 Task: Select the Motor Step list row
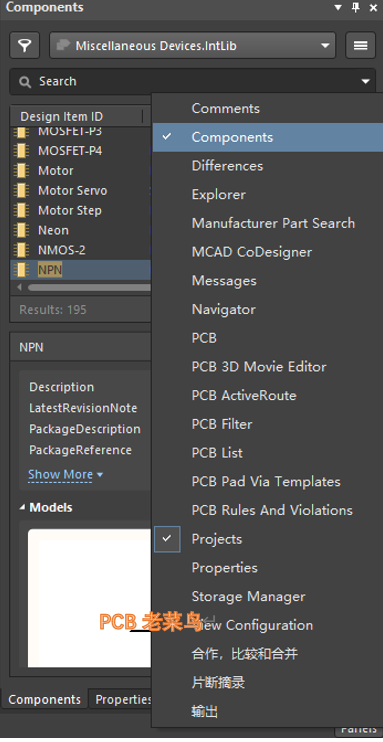[x=80, y=211]
